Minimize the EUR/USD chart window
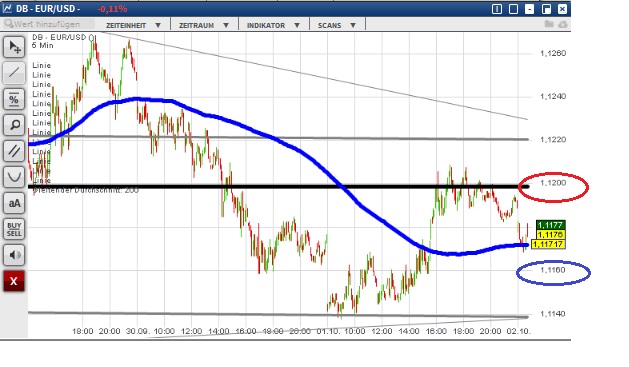Viewport: 629px width, 367px height. coord(530,9)
